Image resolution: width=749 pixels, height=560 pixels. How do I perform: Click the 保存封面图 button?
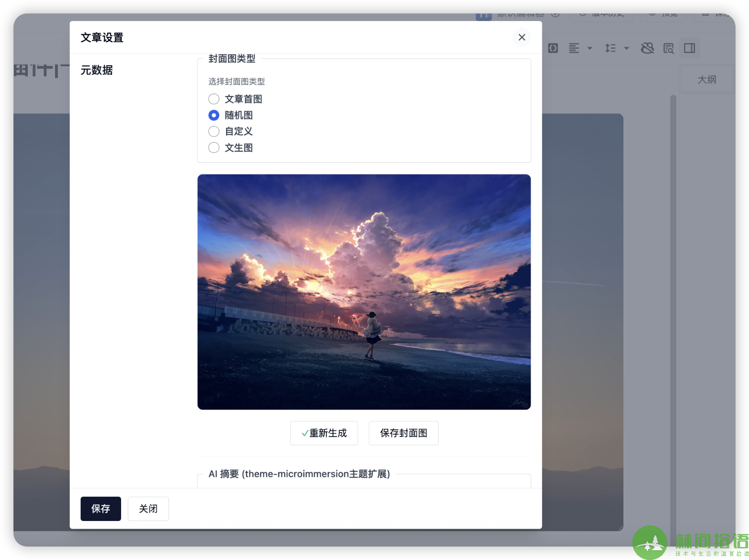(403, 433)
